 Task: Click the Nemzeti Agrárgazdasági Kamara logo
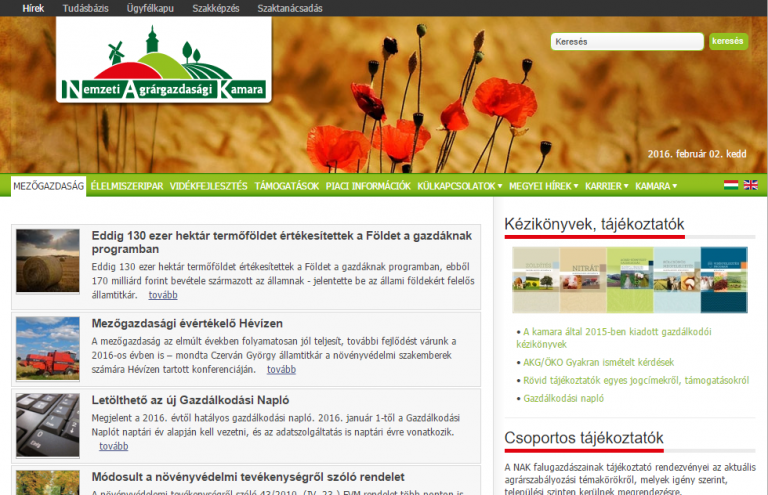tap(164, 60)
